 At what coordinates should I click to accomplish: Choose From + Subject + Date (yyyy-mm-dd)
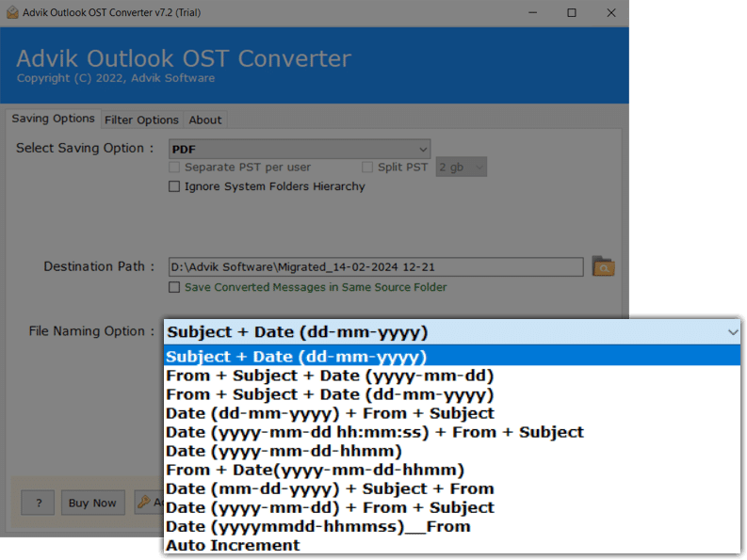(452, 376)
